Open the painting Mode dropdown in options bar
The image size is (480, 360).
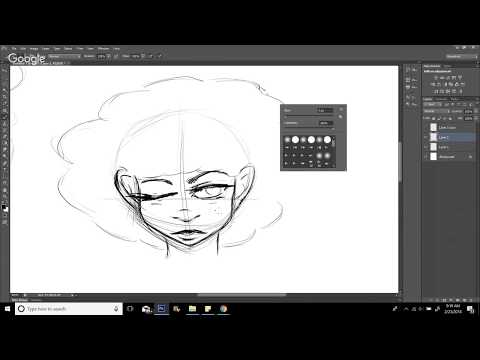(x=65, y=56)
